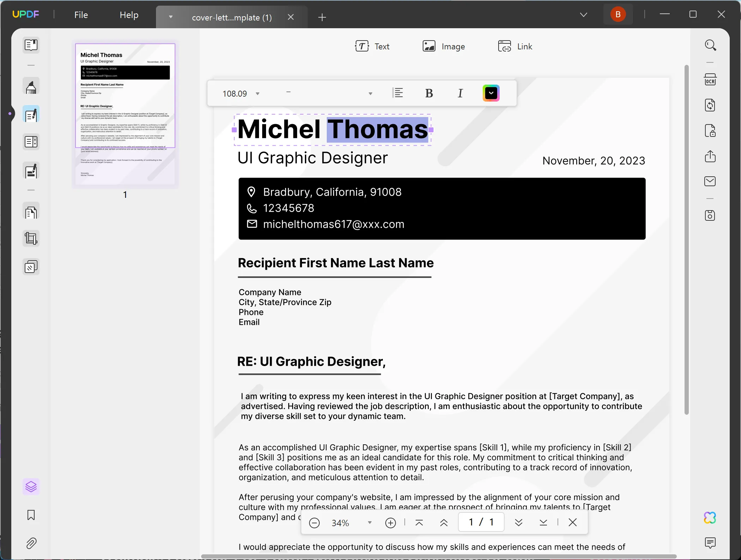Viewport: 741px width, 560px height.
Task: Toggle bold formatting for selected text
Action: click(x=429, y=93)
